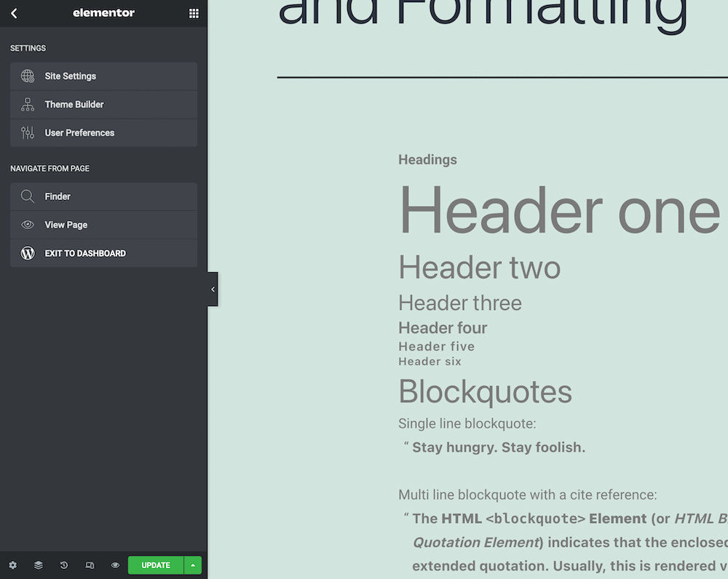Select the Header two heading
The width and height of the screenshot is (728, 579).
[x=479, y=267]
